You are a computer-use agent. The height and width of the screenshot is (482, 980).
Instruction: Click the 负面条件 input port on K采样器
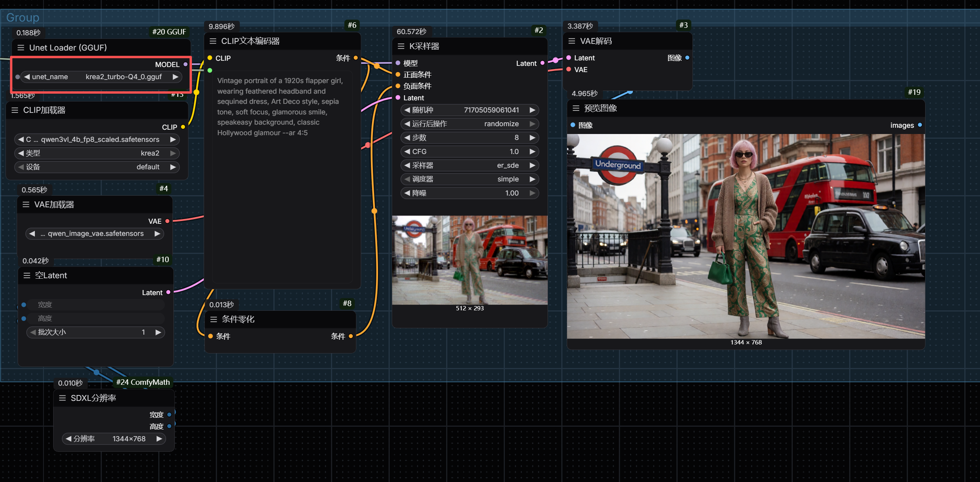tap(398, 86)
